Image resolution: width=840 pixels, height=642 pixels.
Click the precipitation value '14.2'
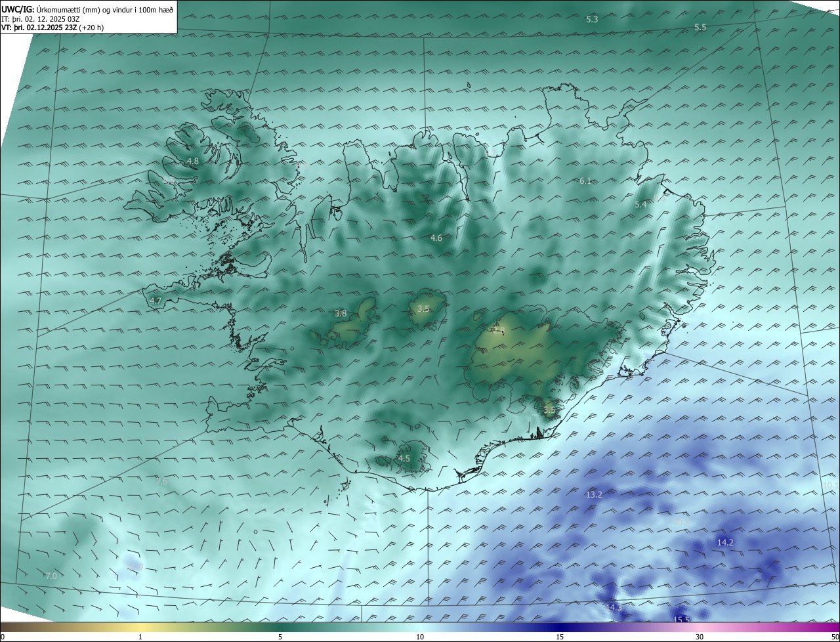tap(725, 543)
